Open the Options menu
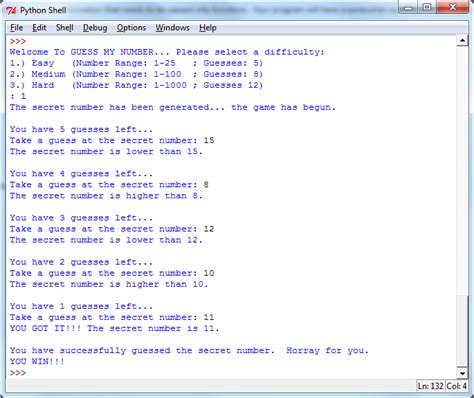 tap(131, 28)
